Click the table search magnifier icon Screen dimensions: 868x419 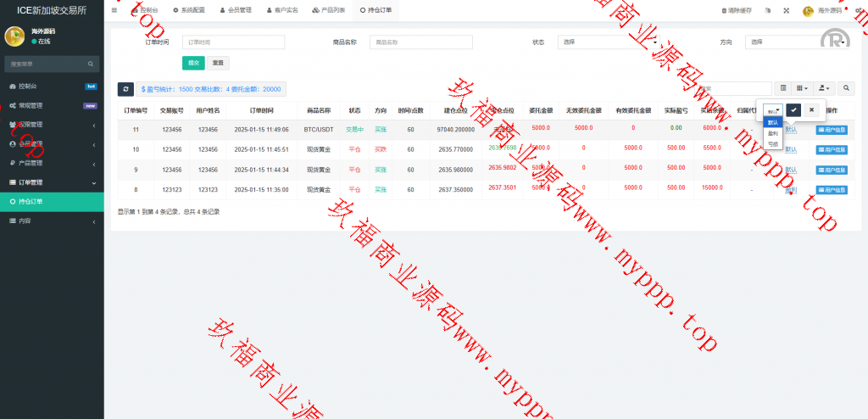pos(847,88)
